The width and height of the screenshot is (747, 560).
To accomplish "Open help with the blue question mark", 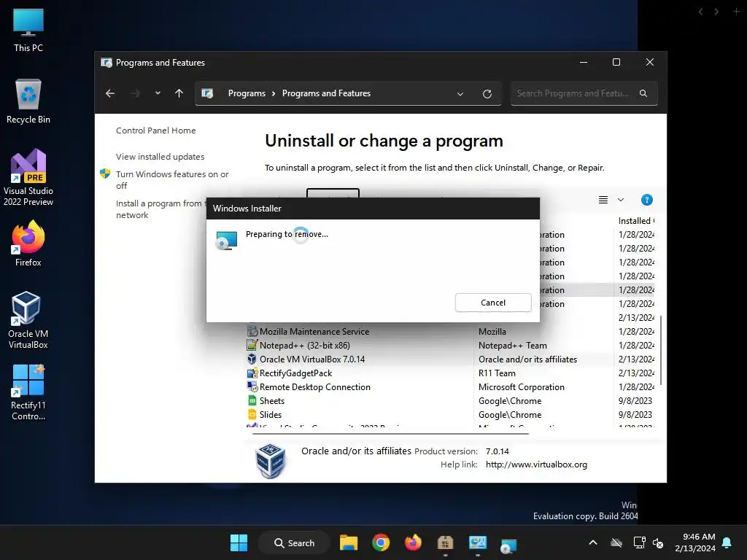I will coord(646,200).
